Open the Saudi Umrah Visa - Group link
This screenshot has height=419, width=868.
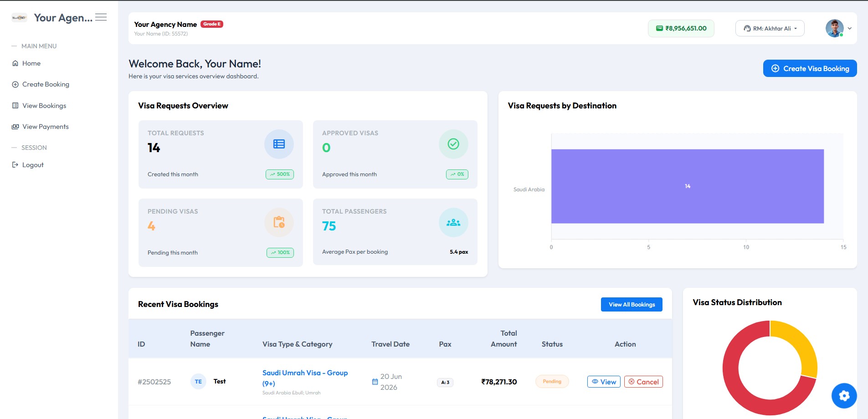tap(305, 378)
